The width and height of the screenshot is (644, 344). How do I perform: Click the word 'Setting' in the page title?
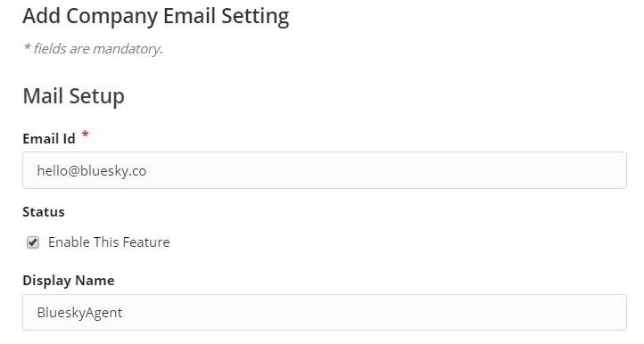pyautogui.click(x=255, y=18)
